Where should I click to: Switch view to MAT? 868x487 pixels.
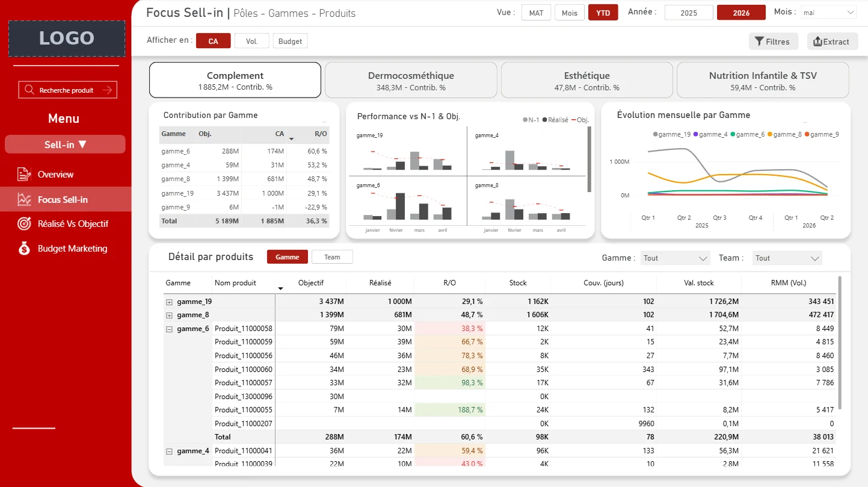(x=536, y=13)
